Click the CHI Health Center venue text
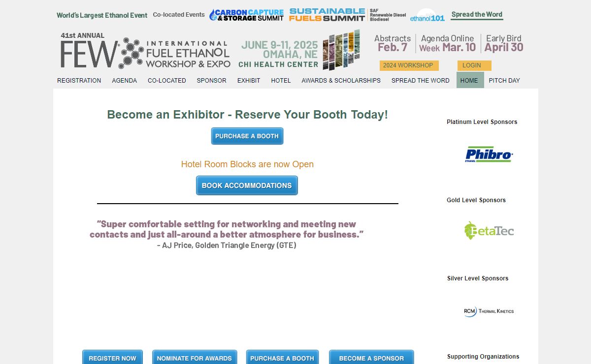 tap(278, 64)
